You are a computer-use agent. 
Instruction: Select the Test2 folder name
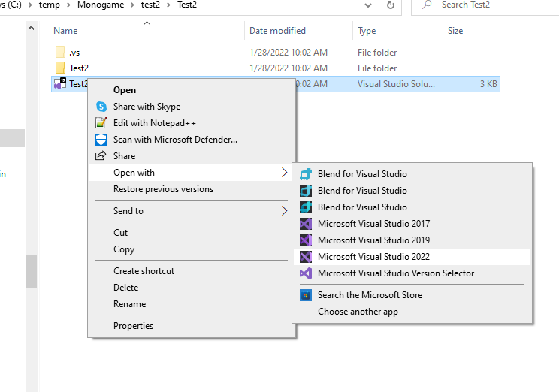coord(79,68)
